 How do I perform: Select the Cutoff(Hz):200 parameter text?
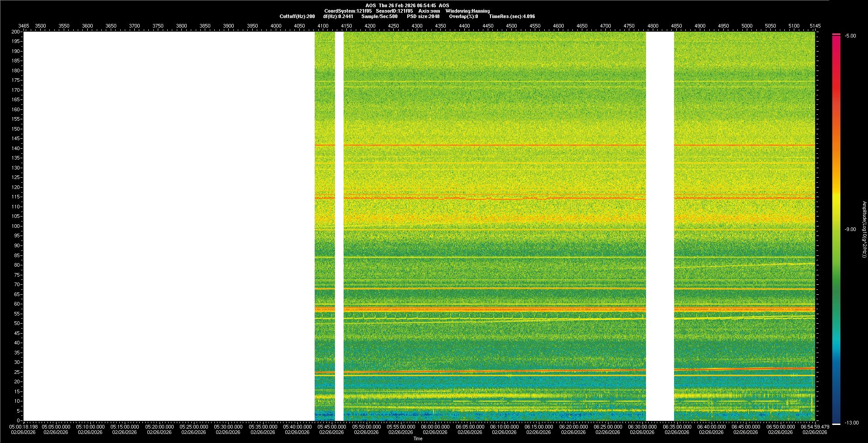click(297, 16)
